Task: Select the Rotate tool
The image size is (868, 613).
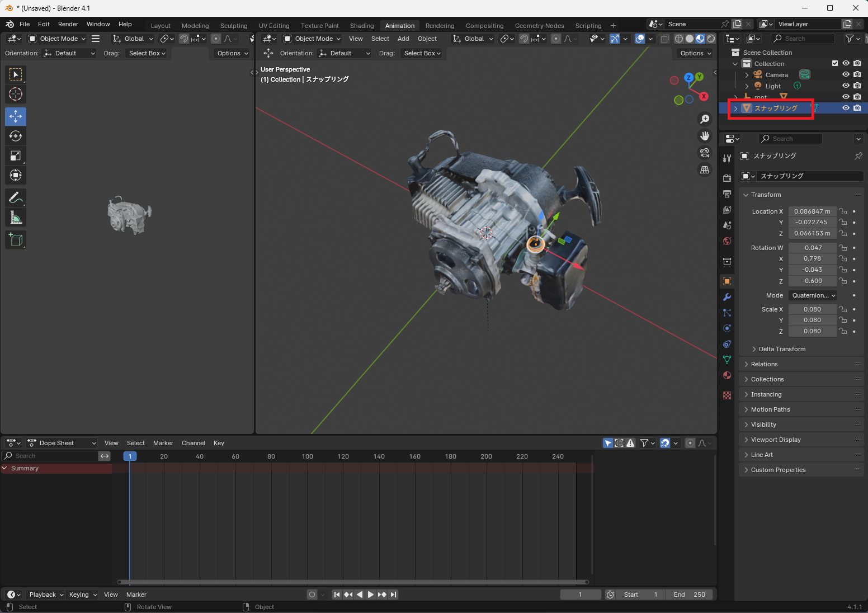Action: 16,136
